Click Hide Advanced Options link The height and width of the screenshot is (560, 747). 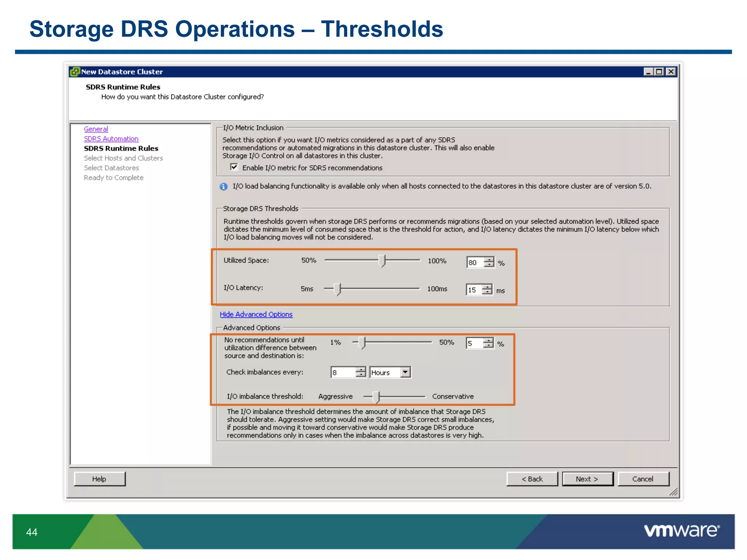[x=256, y=314]
